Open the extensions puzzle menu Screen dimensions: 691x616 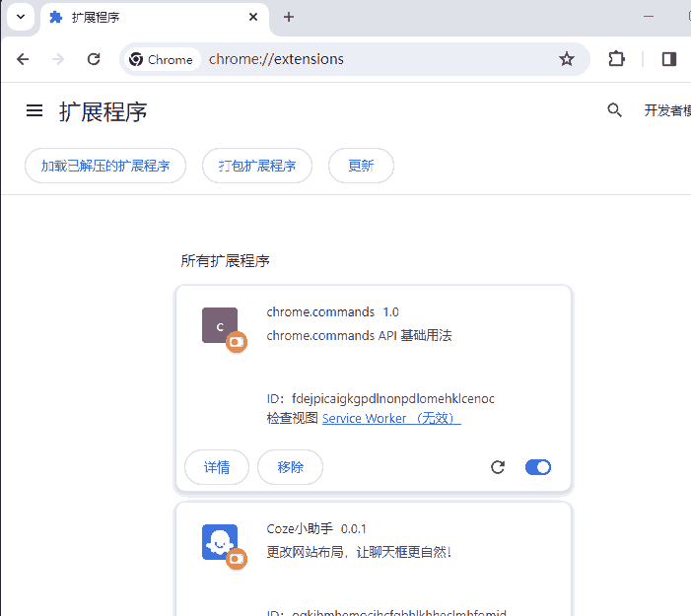point(616,59)
